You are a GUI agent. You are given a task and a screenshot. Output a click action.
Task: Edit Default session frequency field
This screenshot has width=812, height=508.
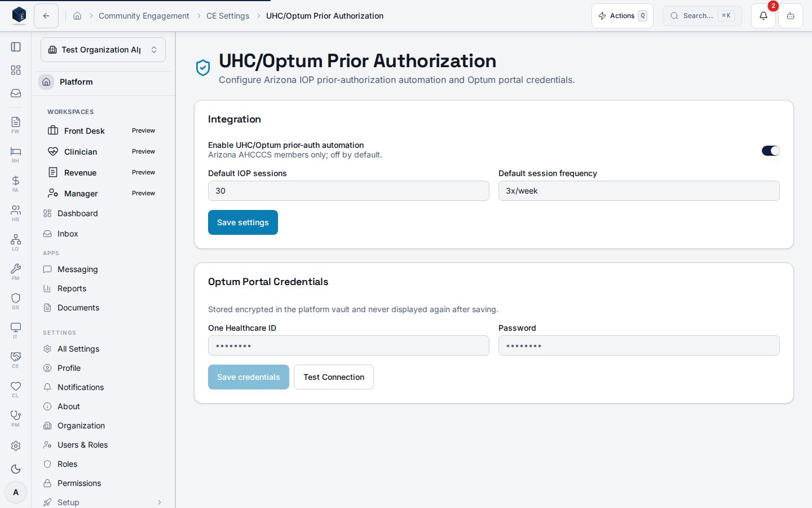(639, 191)
